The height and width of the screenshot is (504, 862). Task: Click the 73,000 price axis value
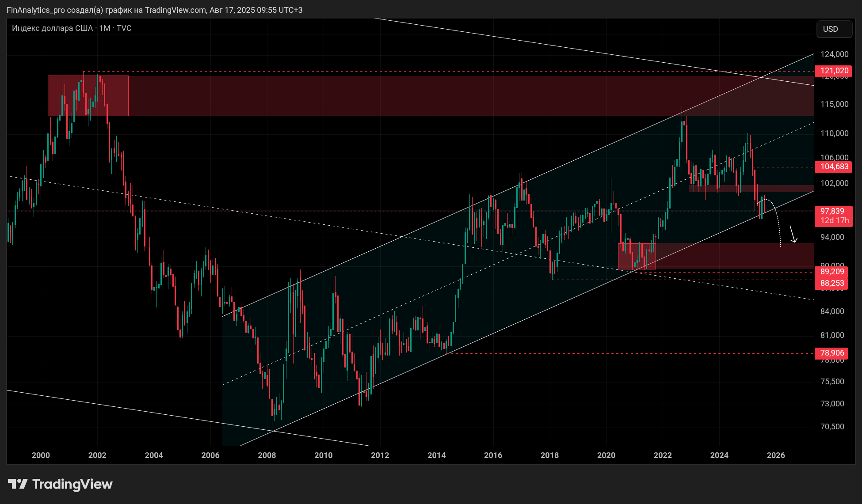pyautogui.click(x=832, y=404)
